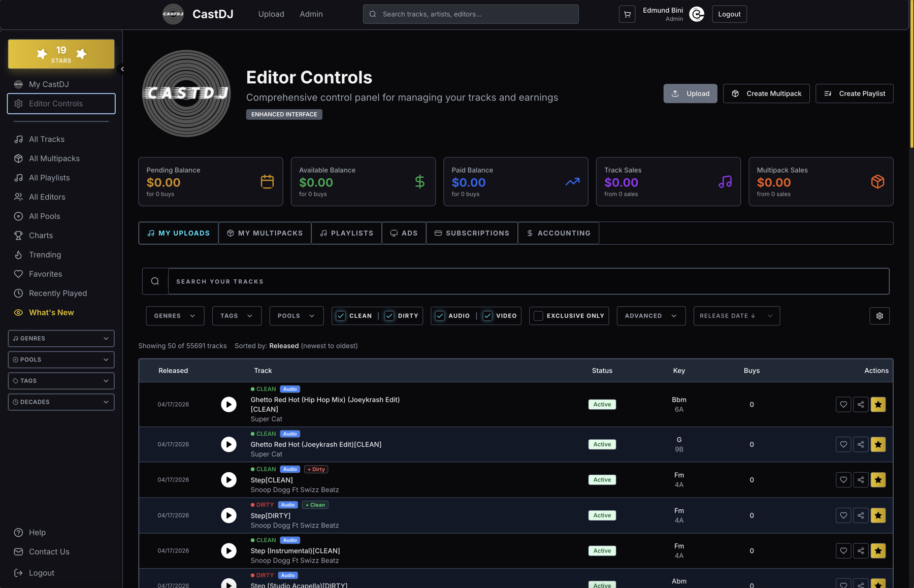Favorite the Step[CLEAN] track
Screen dimensions: 914x588
tap(843, 479)
